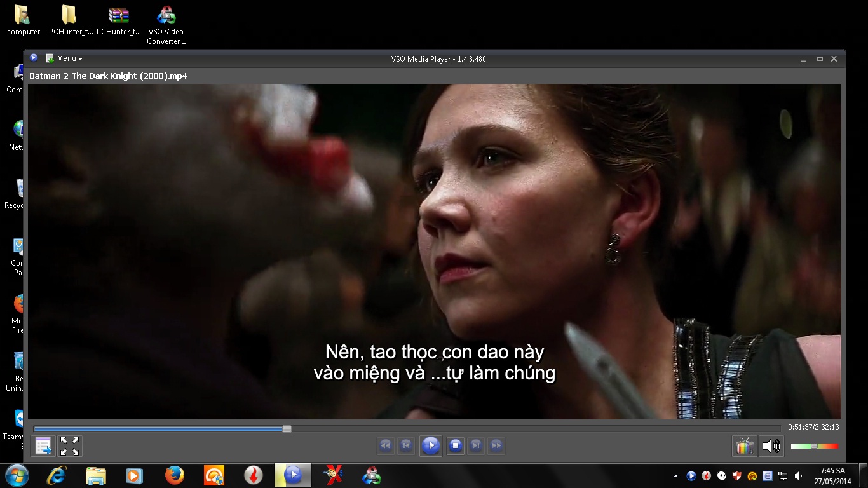The width and height of the screenshot is (868, 488).
Task: Maximize the VSO Media Player window
Action: [820, 59]
